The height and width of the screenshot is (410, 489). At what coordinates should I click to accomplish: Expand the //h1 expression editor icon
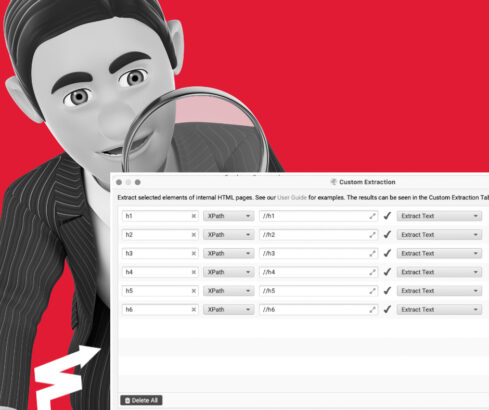(372, 216)
